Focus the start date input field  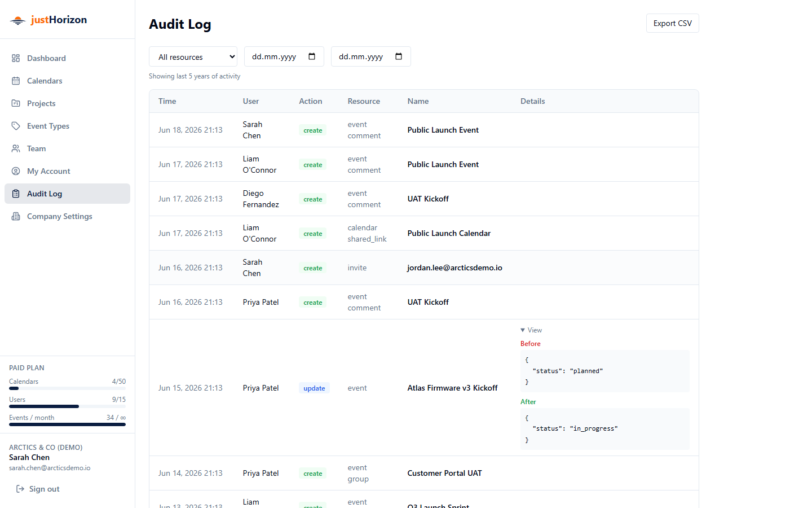click(x=284, y=56)
